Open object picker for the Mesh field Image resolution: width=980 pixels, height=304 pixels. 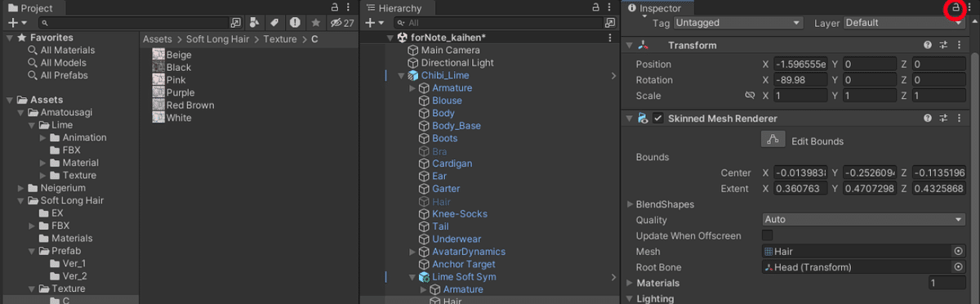tap(959, 252)
